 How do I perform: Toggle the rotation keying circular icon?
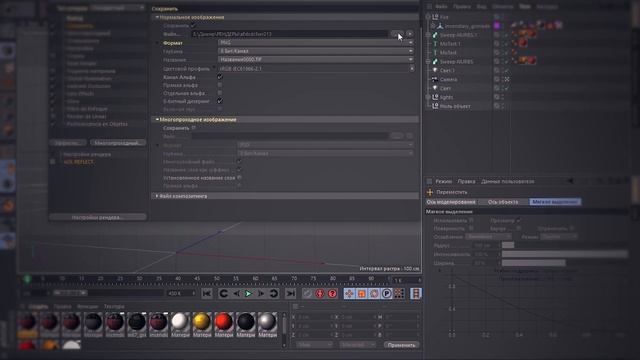tap(374, 293)
